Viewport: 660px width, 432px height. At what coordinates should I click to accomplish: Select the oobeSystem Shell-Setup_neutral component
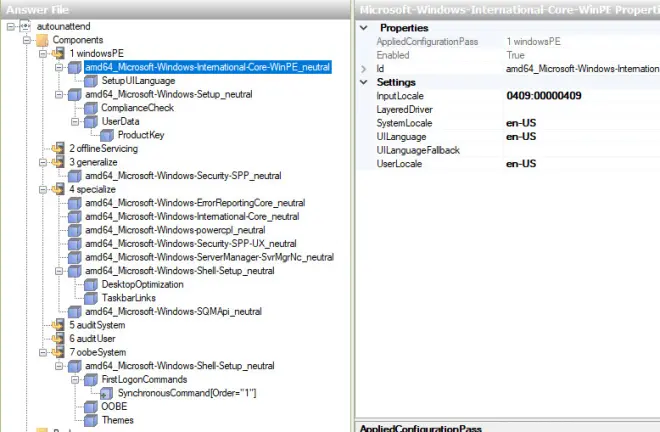click(x=179, y=366)
